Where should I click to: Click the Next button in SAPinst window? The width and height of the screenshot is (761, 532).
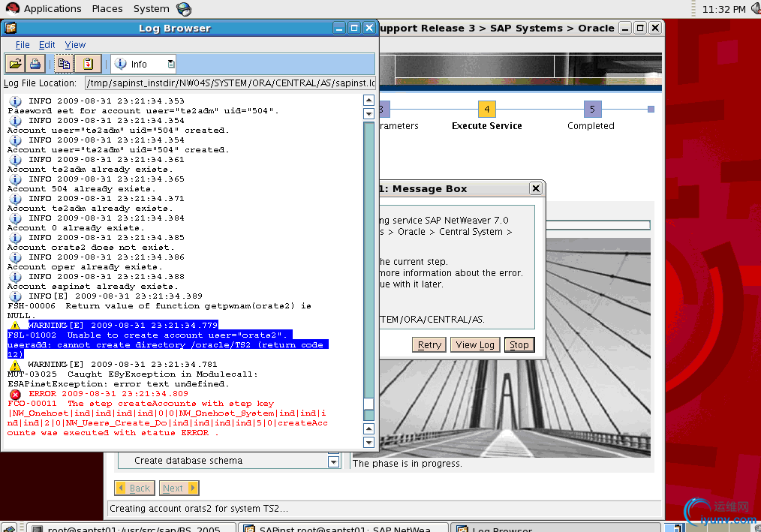[x=179, y=488]
